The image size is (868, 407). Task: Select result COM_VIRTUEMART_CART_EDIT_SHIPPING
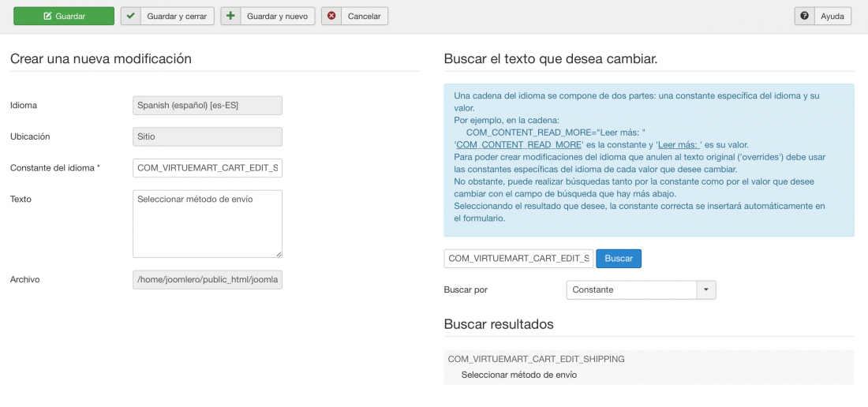click(x=537, y=359)
